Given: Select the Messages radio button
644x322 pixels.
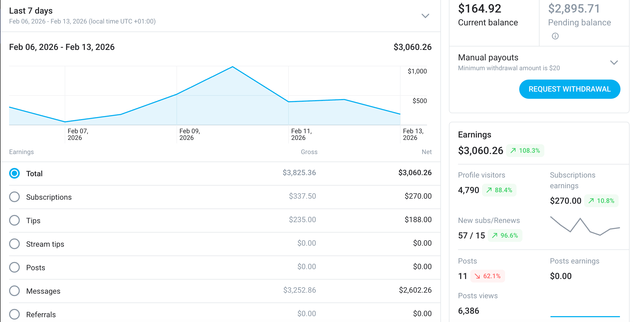Looking at the screenshot, I should pyautogui.click(x=14, y=291).
